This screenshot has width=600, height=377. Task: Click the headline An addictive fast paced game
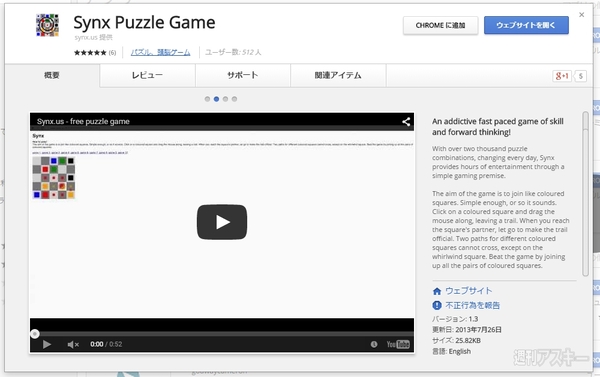(498, 127)
